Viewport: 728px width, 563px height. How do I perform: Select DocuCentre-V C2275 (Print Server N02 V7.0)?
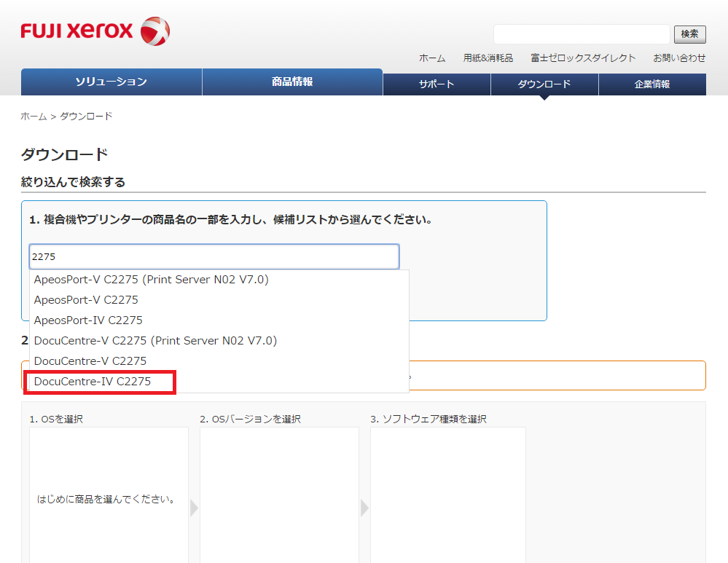click(155, 341)
